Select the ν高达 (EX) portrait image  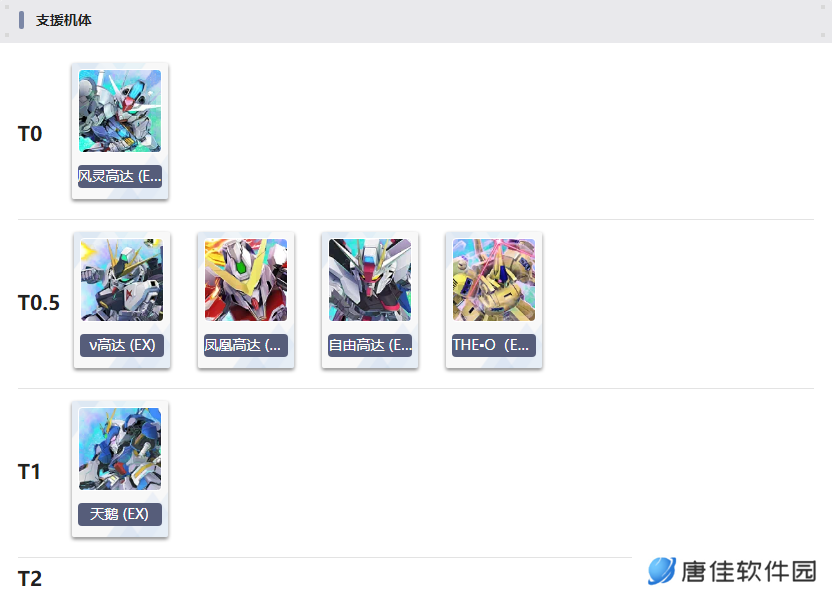[122, 280]
